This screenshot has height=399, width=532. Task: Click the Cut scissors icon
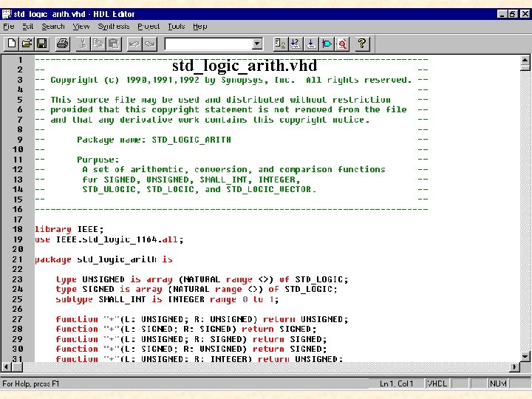[83, 44]
